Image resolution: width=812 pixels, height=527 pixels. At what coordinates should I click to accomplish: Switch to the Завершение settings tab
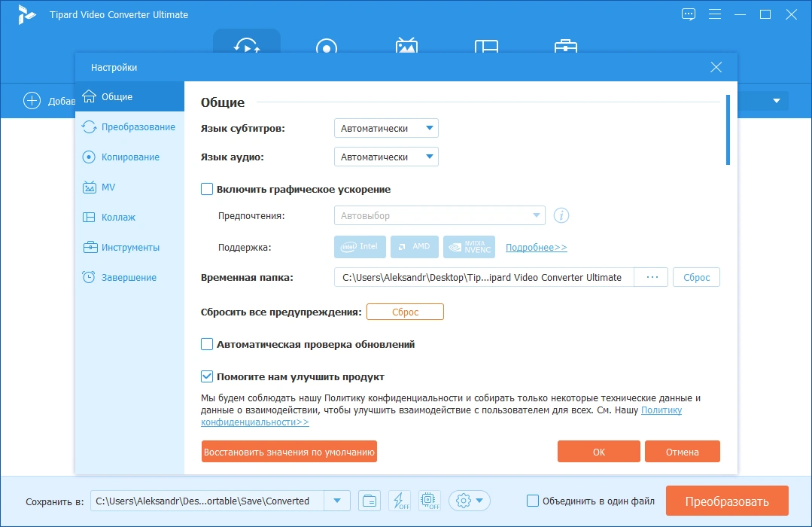(x=129, y=277)
